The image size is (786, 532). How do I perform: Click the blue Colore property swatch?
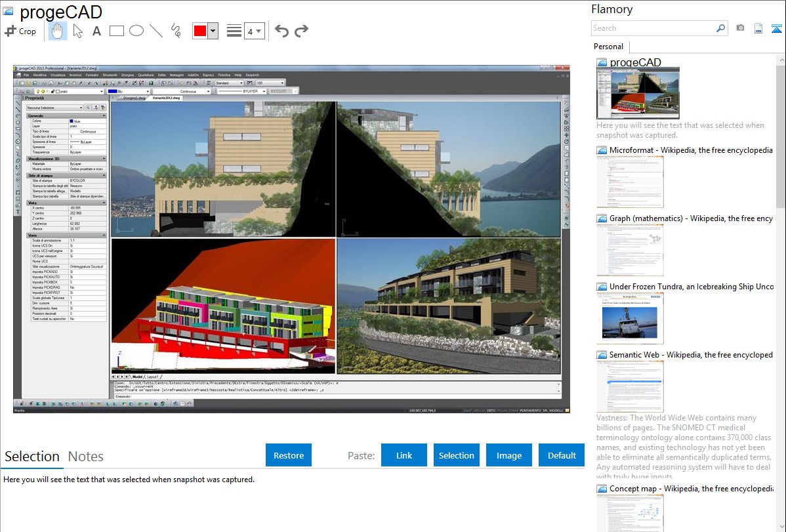pyautogui.click(x=72, y=121)
